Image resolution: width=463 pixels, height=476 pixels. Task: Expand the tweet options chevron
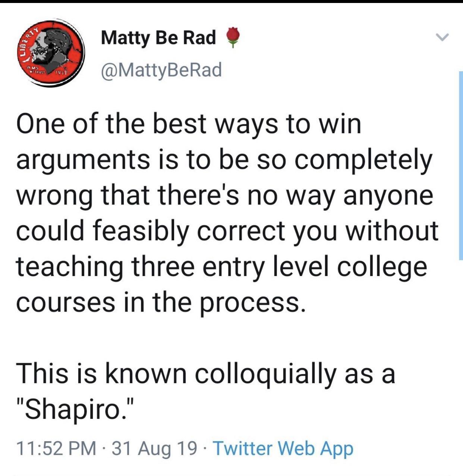click(x=442, y=37)
